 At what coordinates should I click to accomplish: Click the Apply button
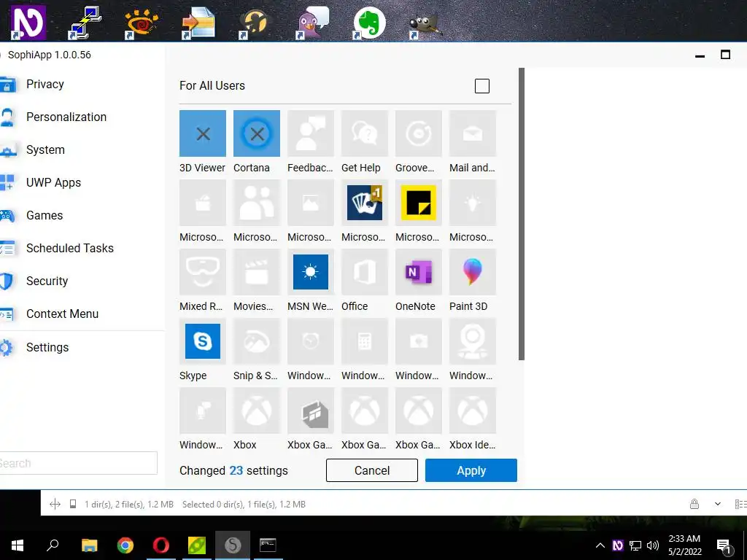click(471, 470)
